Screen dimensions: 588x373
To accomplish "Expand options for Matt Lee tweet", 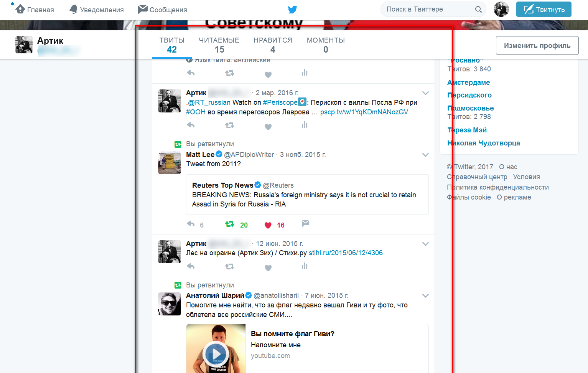I will (x=425, y=155).
